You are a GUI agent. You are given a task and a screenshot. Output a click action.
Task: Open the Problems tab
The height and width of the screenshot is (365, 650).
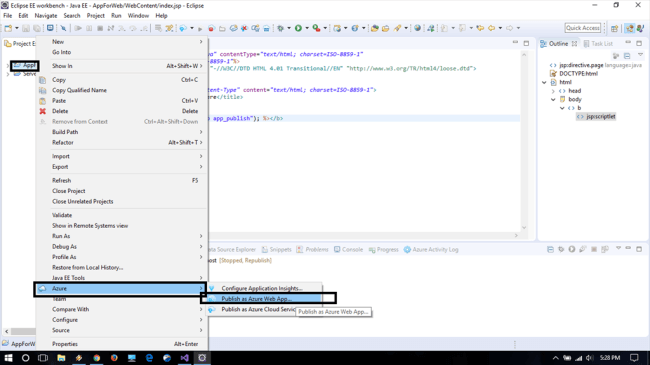point(313,250)
